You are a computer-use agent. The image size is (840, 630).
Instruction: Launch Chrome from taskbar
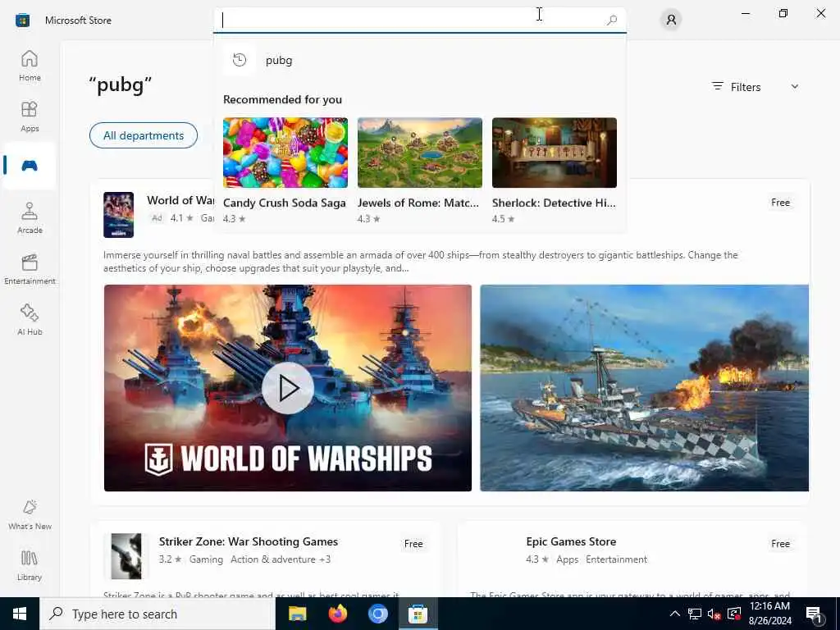[x=377, y=614]
